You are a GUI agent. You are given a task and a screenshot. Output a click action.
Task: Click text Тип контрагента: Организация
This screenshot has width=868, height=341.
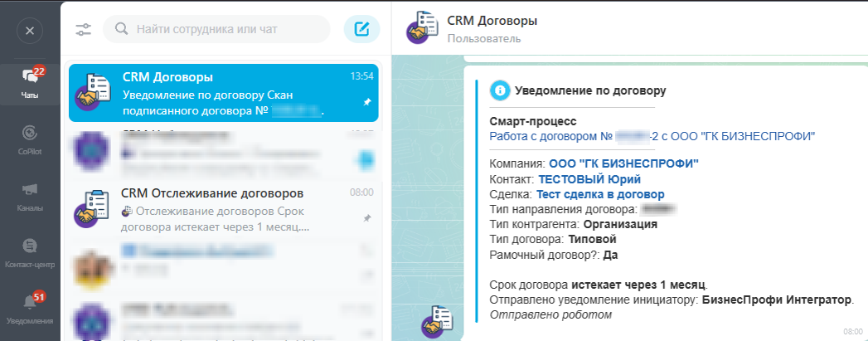point(574,224)
